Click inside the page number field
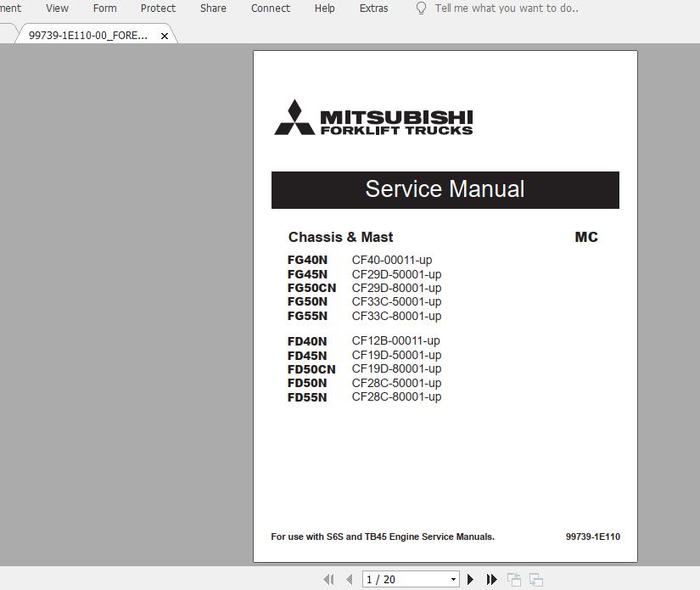The image size is (700, 590). (399, 579)
